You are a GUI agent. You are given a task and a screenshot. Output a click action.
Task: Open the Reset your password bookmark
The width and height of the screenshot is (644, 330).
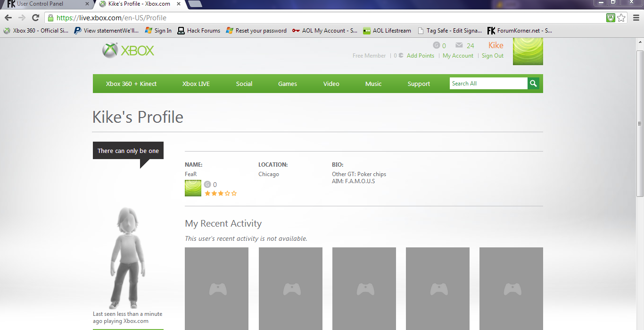pos(256,31)
